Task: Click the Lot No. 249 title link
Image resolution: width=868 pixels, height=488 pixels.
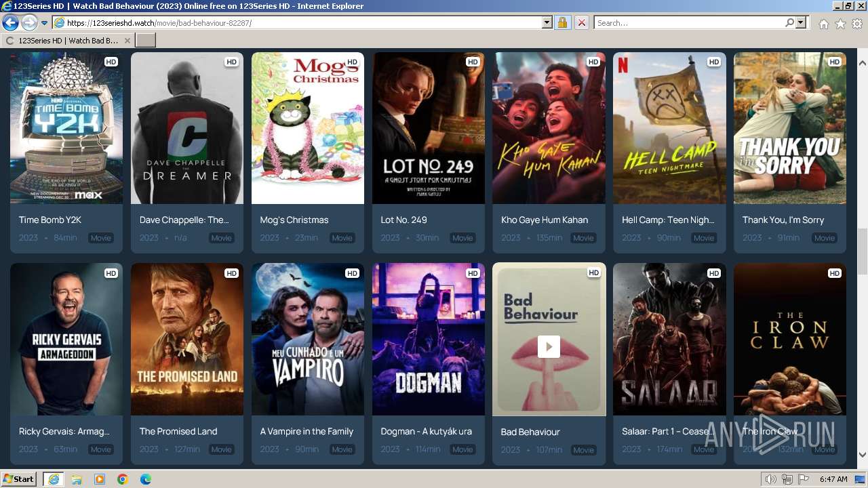Action: [404, 220]
